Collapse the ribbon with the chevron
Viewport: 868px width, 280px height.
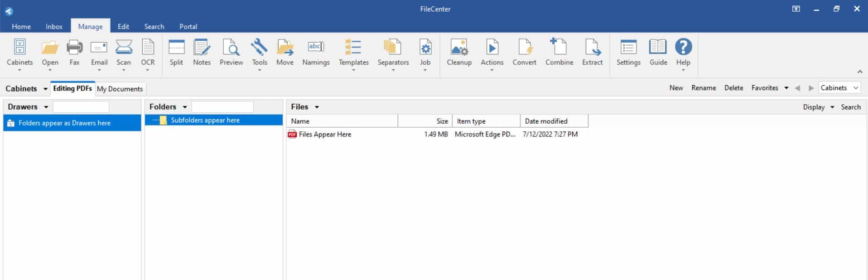(x=859, y=72)
